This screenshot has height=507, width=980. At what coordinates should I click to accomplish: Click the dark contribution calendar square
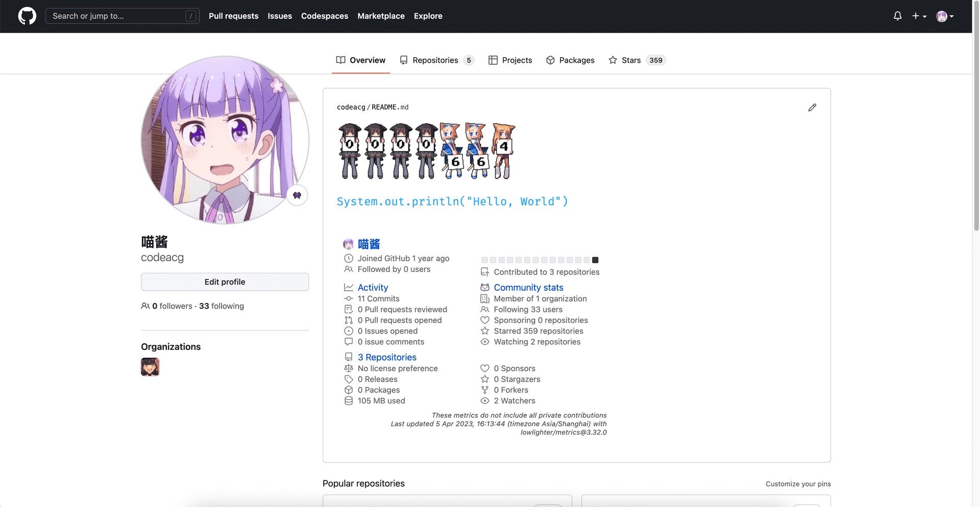(x=595, y=260)
